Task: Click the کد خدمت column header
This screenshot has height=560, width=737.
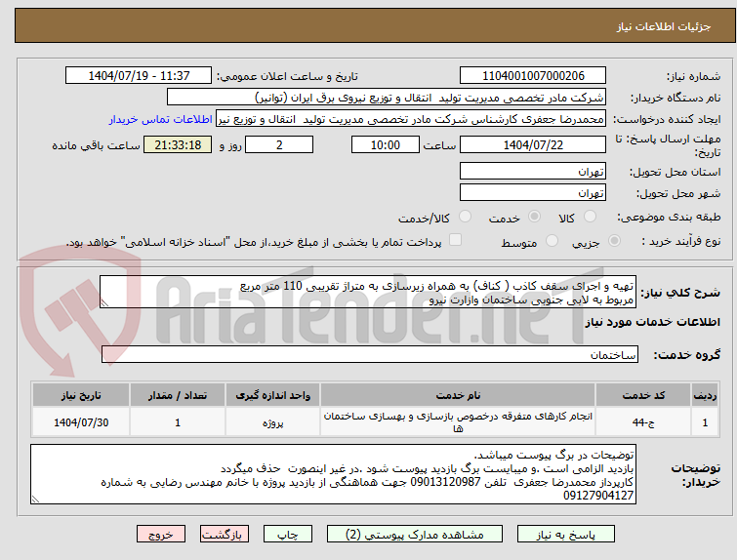Action: tap(643, 395)
